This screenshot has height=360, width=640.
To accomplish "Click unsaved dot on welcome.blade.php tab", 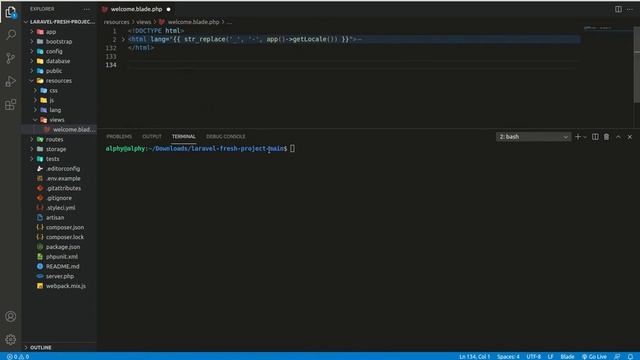I will coord(169,9).
